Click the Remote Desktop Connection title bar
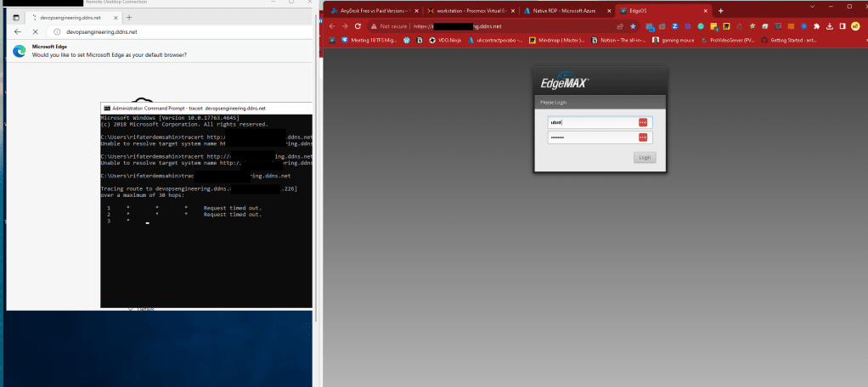868x387 pixels. pyautogui.click(x=158, y=3)
